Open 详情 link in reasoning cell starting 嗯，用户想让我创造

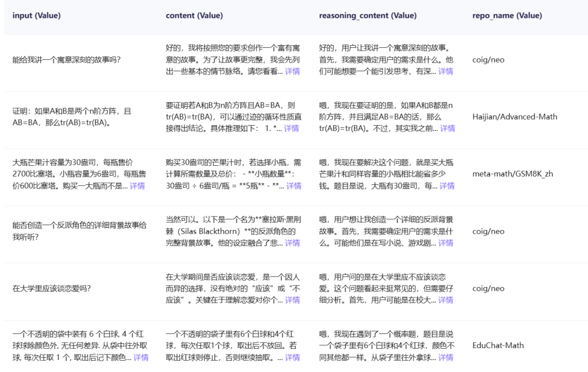(x=446, y=243)
